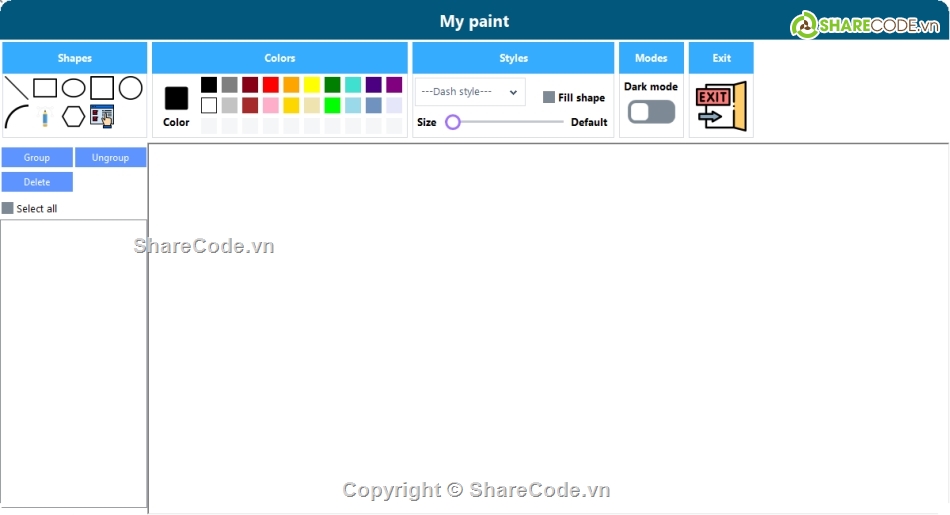
Task: Select the Circle shape tool
Action: [x=131, y=88]
